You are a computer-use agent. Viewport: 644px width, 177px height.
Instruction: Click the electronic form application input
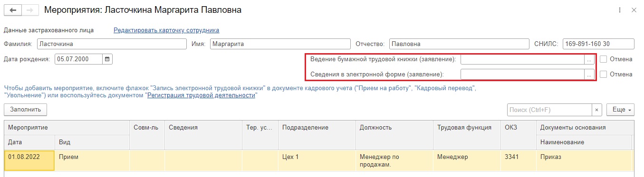[522, 75]
